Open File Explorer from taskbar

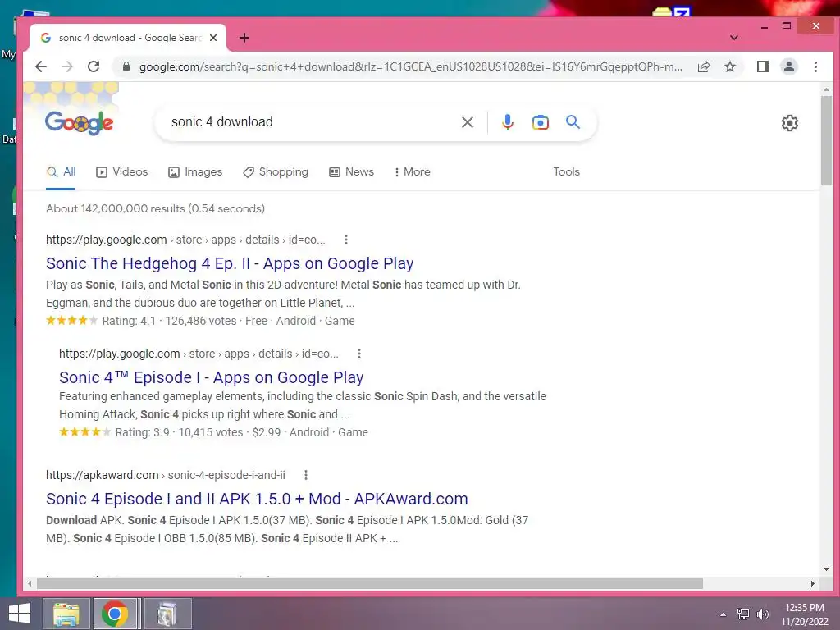point(66,614)
